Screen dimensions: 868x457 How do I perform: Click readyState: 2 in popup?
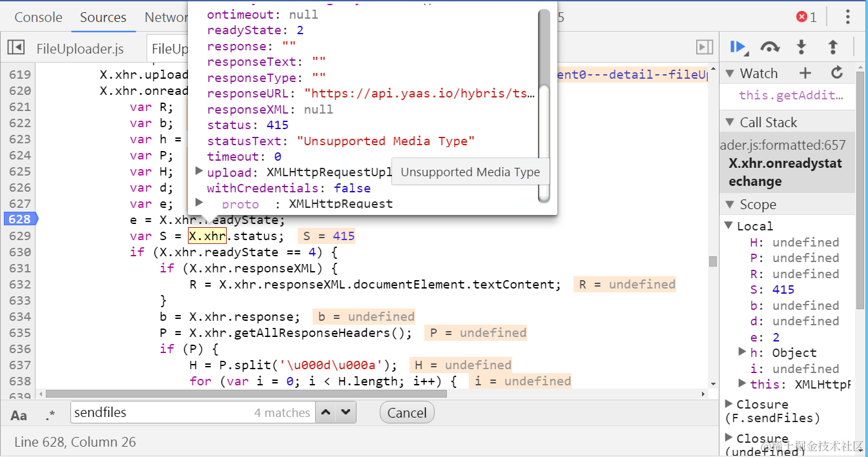click(x=255, y=30)
